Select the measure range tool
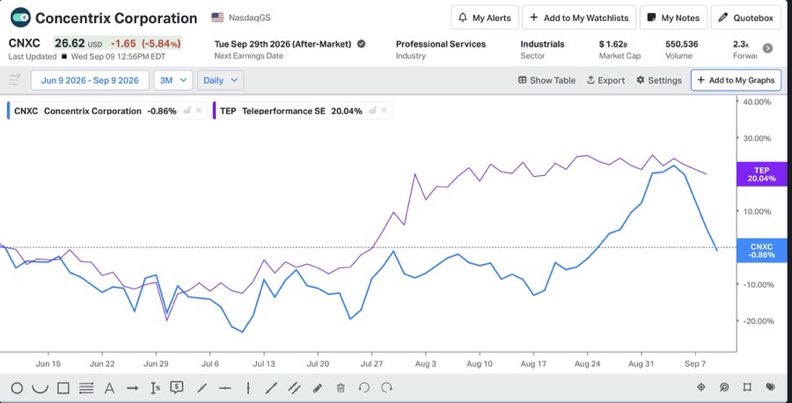Viewport: 792px width, 403px height. 155,388
